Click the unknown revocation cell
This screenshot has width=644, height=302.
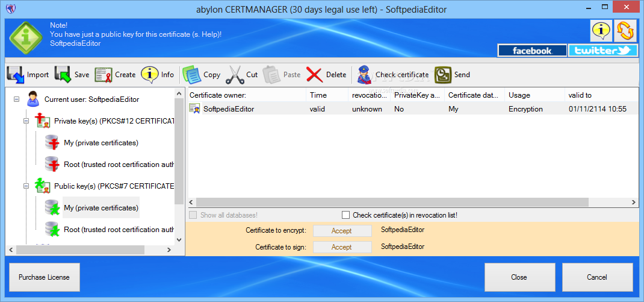click(x=367, y=109)
